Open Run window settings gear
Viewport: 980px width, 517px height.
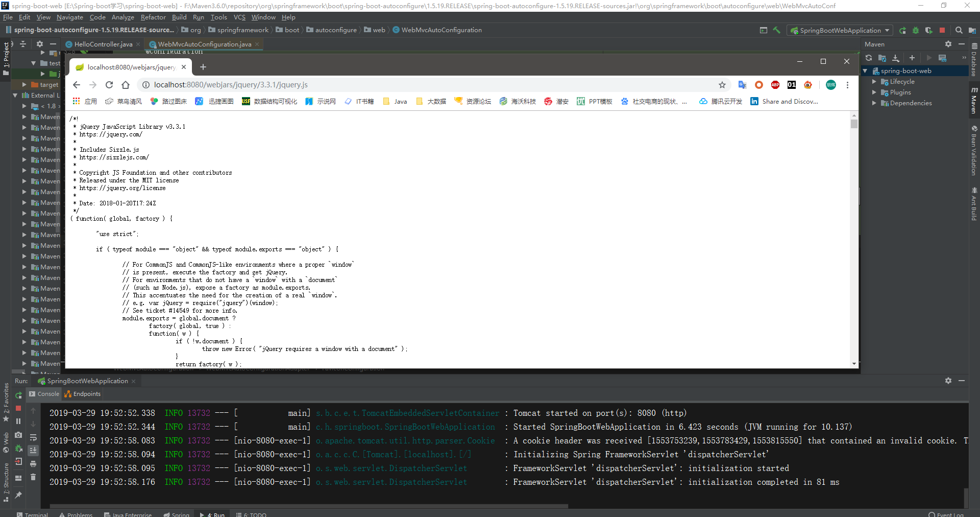[x=948, y=381]
